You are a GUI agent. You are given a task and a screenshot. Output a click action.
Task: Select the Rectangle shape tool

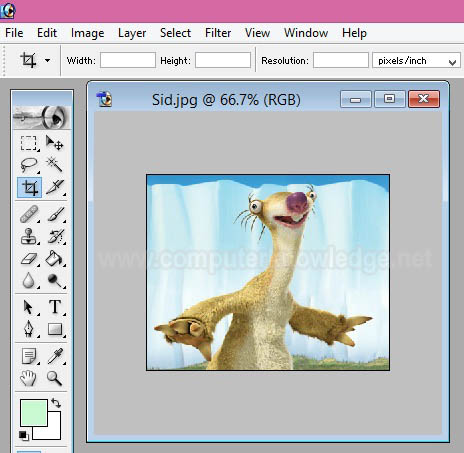click(x=55, y=329)
